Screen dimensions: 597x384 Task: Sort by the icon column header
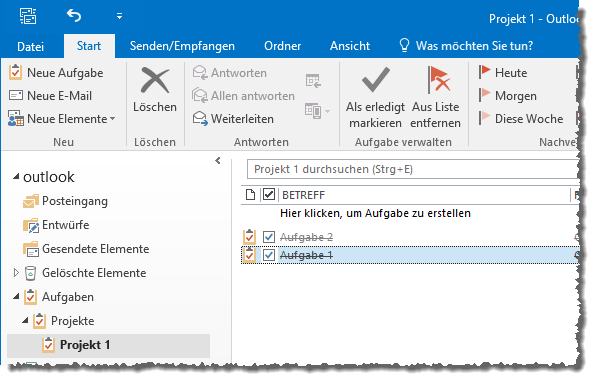[250, 195]
